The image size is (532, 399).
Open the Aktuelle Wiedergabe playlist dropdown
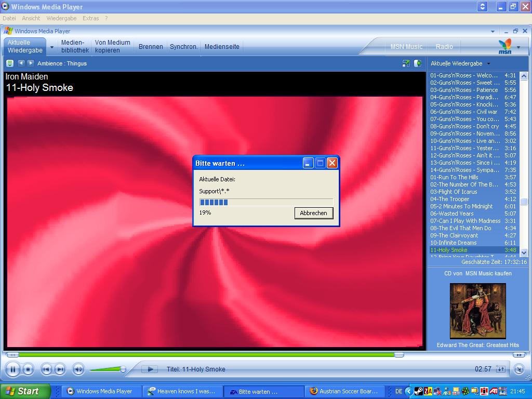pos(488,63)
